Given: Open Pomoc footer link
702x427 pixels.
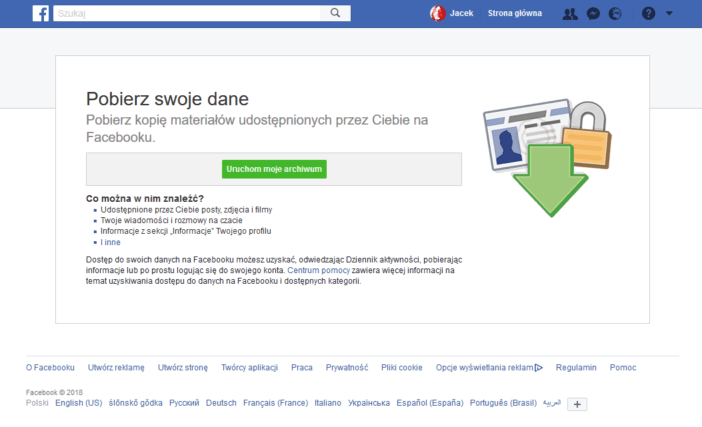Looking at the screenshot, I should 623,367.
